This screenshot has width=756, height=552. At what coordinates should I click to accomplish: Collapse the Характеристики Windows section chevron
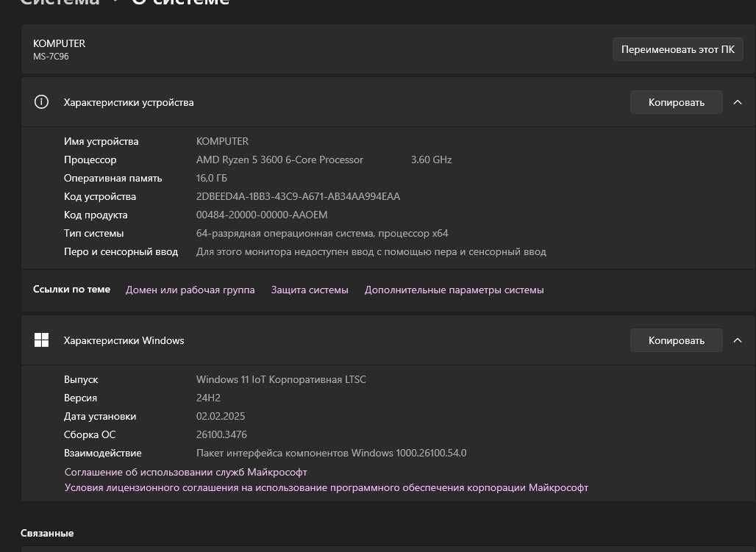737,340
